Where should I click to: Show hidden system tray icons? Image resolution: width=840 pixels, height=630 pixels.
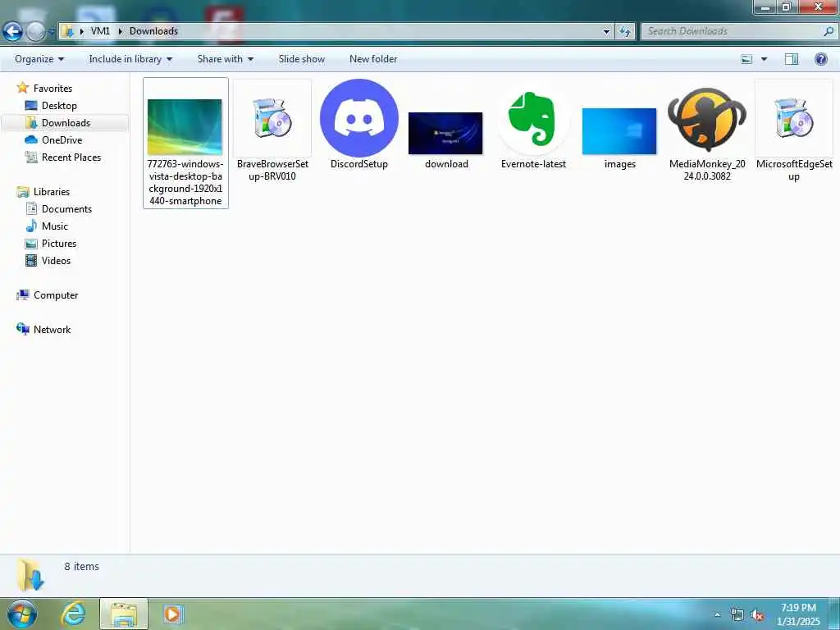tap(717, 615)
